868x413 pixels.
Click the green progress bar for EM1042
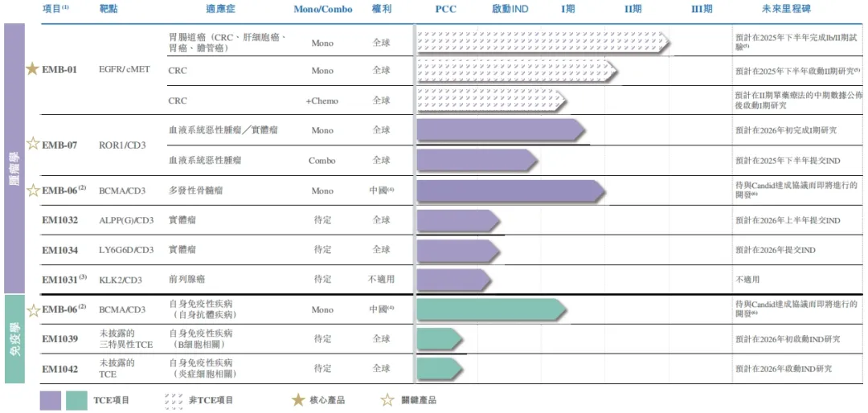[x=440, y=368]
